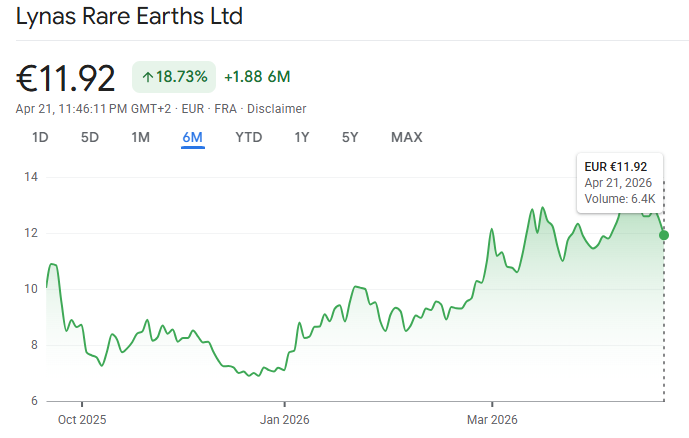Click the FRA exchange label
Image resolution: width=689 pixels, height=438 pixels.
coord(225,109)
